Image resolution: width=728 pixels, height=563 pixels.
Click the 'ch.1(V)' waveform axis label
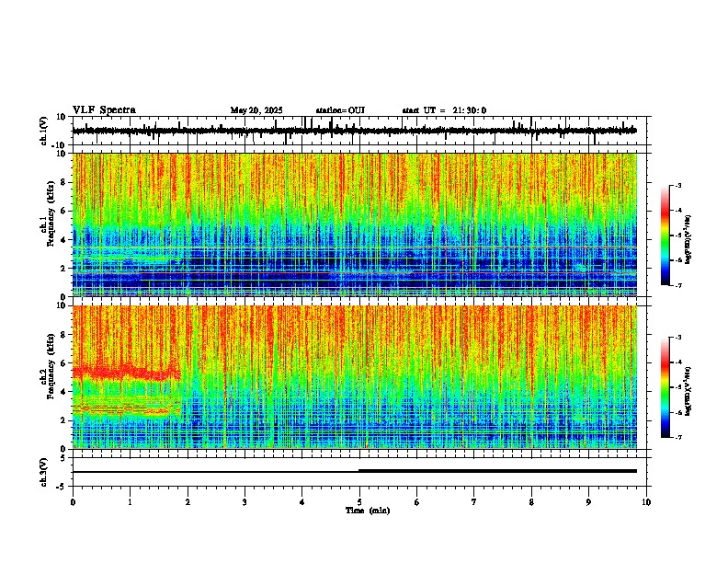44,131
